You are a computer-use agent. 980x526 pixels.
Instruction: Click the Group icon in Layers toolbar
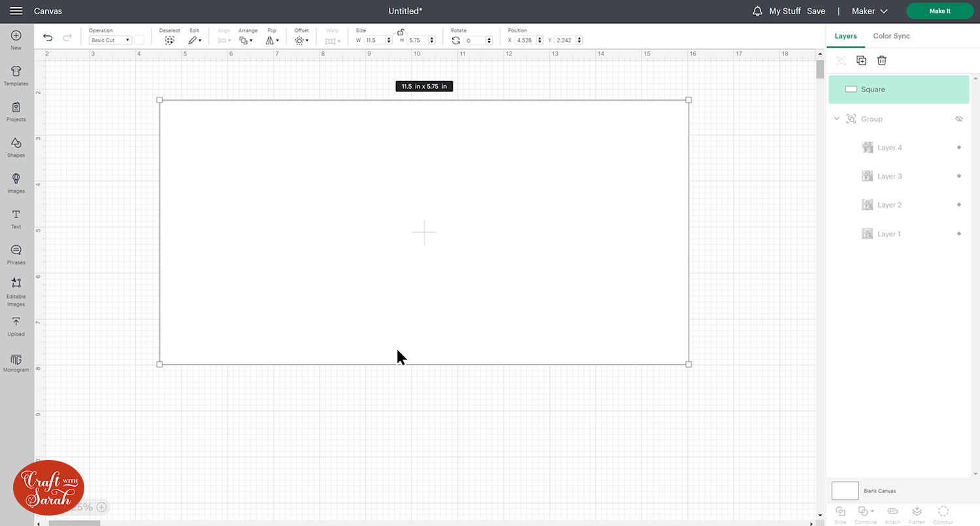click(x=841, y=60)
